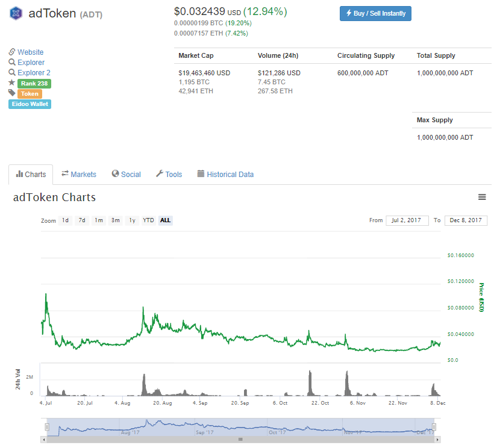Click the magnifier icon beside Explorer
Image resolution: width=494 pixels, height=448 pixels.
click(x=12, y=62)
